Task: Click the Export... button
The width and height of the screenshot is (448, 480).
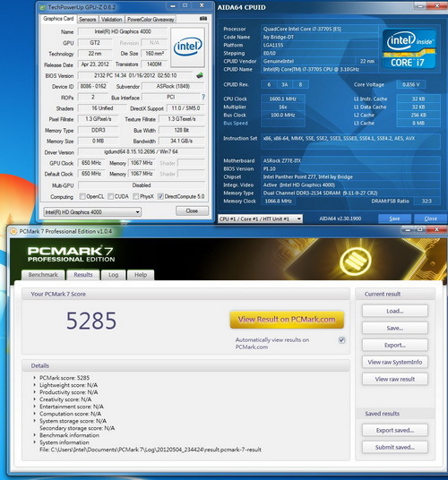Action: [x=395, y=345]
